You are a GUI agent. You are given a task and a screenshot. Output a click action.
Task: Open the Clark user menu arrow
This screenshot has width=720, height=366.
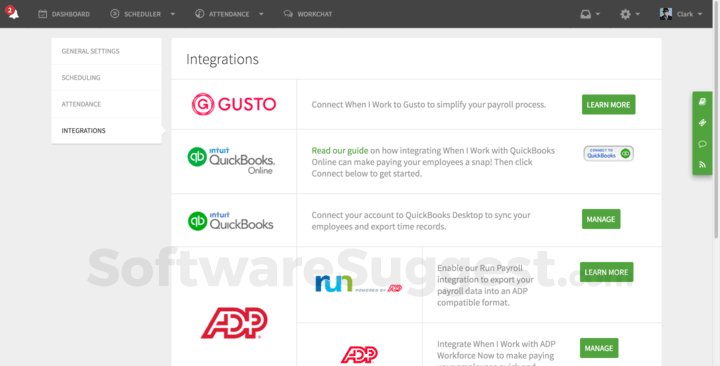tap(700, 14)
